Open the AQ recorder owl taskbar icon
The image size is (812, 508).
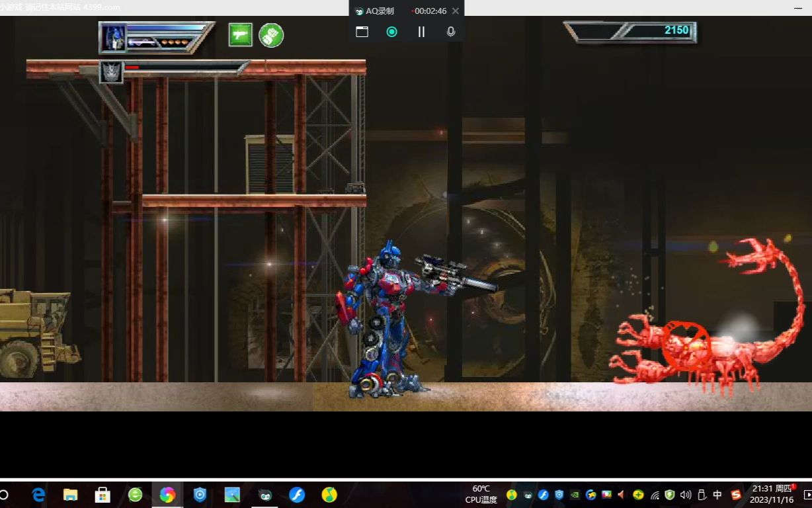click(x=264, y=494)
